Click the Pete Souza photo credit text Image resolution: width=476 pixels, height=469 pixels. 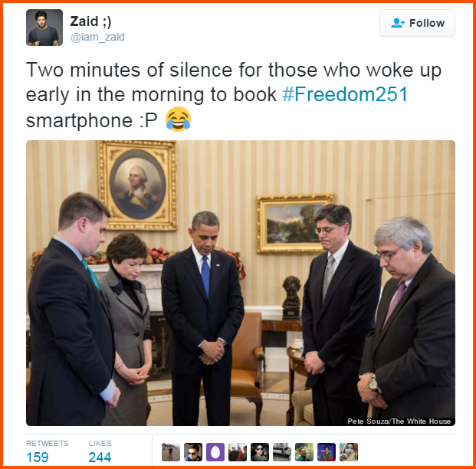tap(399, 421)
